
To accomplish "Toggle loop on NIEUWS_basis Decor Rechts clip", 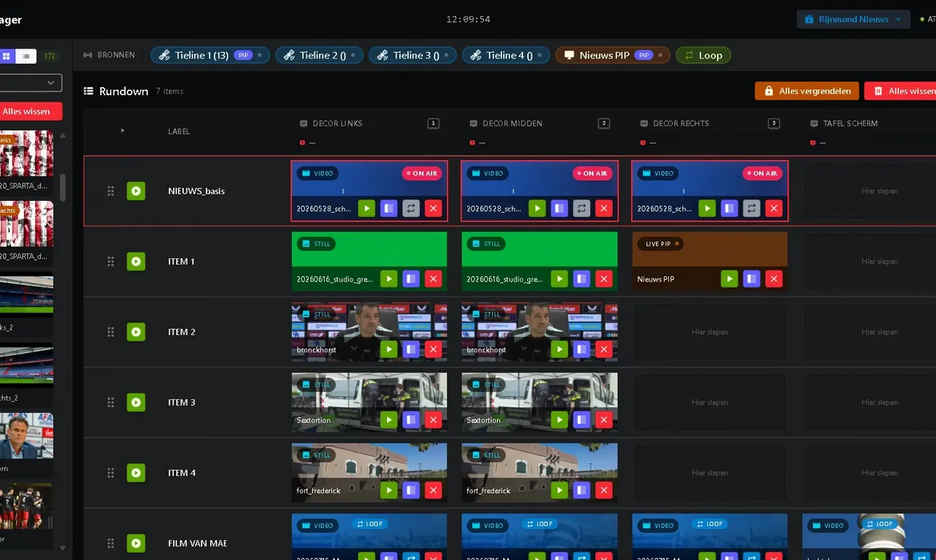I will pyautogui.click(x=751, y=208).
